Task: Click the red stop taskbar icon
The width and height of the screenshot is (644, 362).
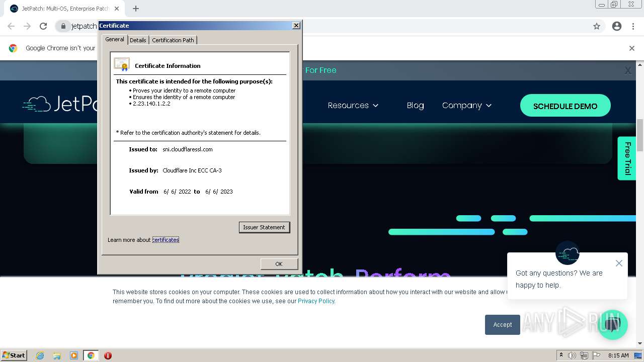Action: pyautogui.click(x=108, y=355)
